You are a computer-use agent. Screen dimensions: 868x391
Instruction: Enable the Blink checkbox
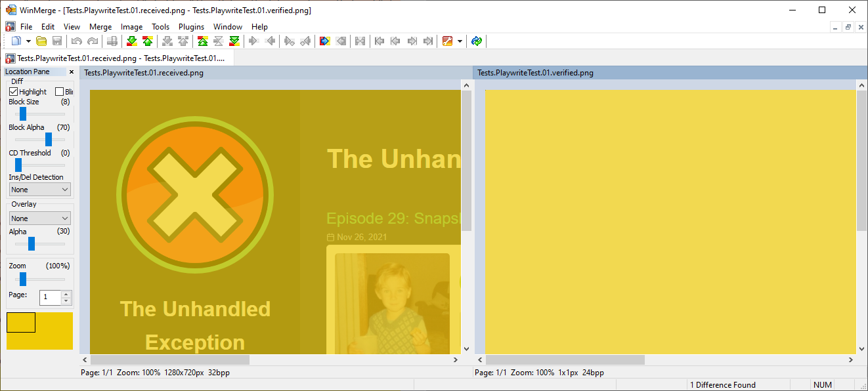[x=60, y=92]
